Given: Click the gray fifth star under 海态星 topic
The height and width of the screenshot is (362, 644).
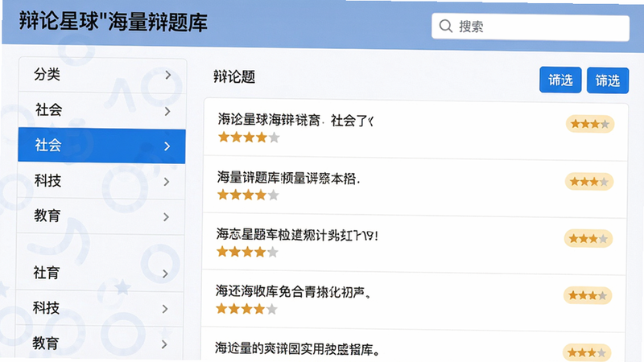Looking at the screenshot, I should 272,252.
